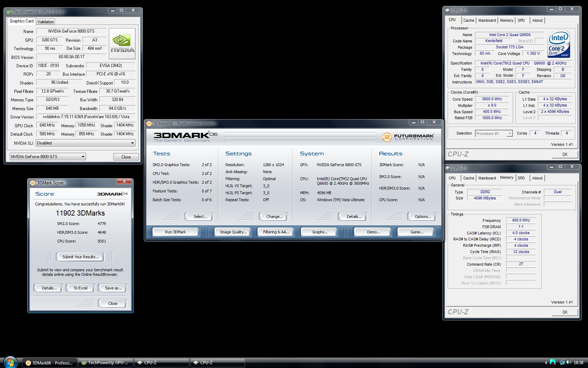
Task: Click the NVIDIA logo in GPU-Z
Action: pos(122,43)
